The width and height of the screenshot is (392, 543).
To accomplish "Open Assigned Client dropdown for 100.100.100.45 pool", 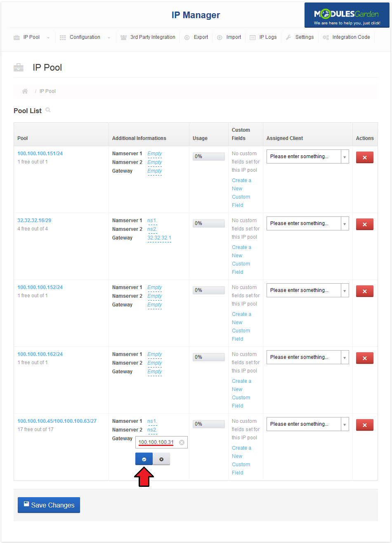I will 308,424.
